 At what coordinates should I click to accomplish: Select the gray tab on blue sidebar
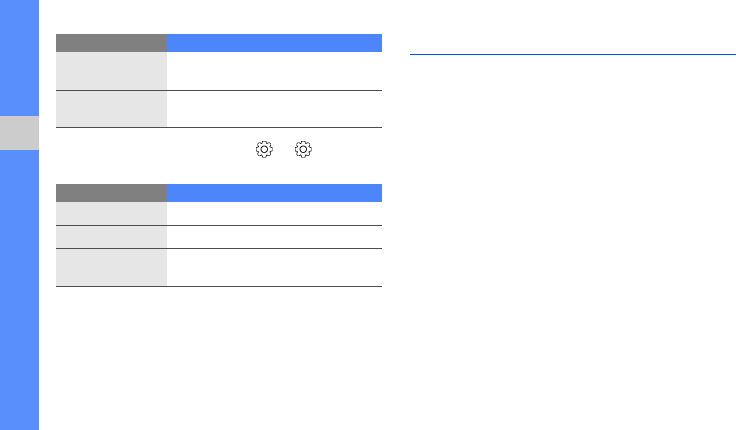19,132
